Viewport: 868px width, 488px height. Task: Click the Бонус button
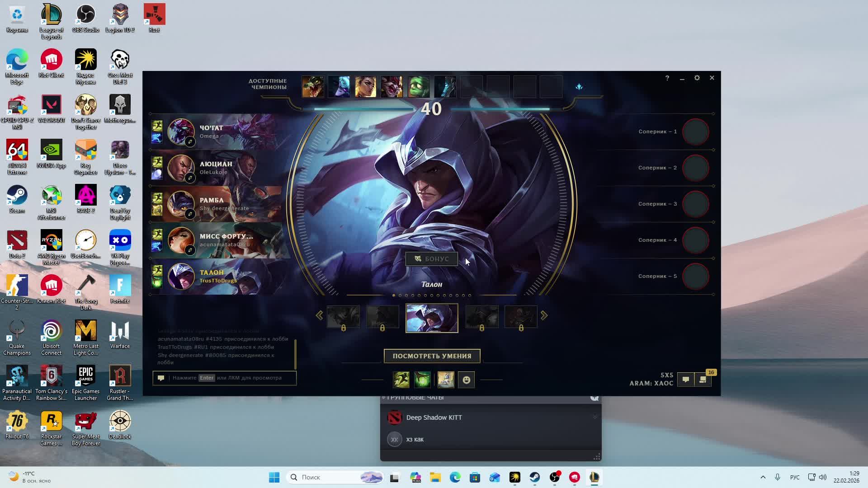[x=431, y=259]
